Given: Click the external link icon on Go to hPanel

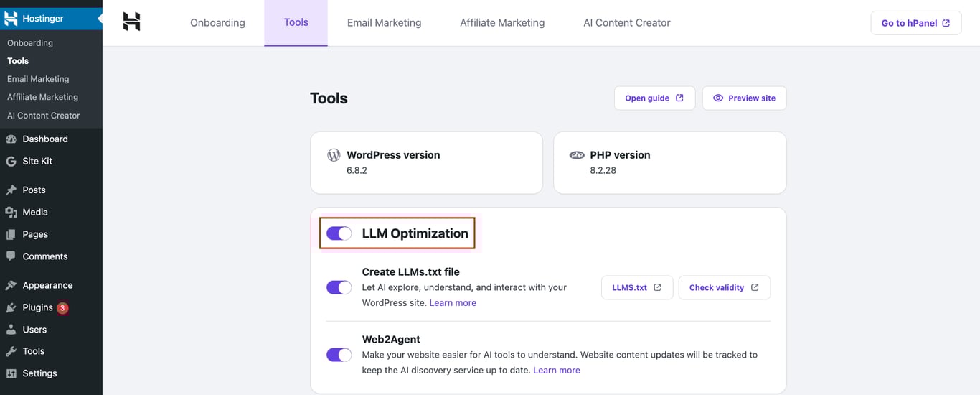Looking at the screenshot, I should [x=946, y=23].
